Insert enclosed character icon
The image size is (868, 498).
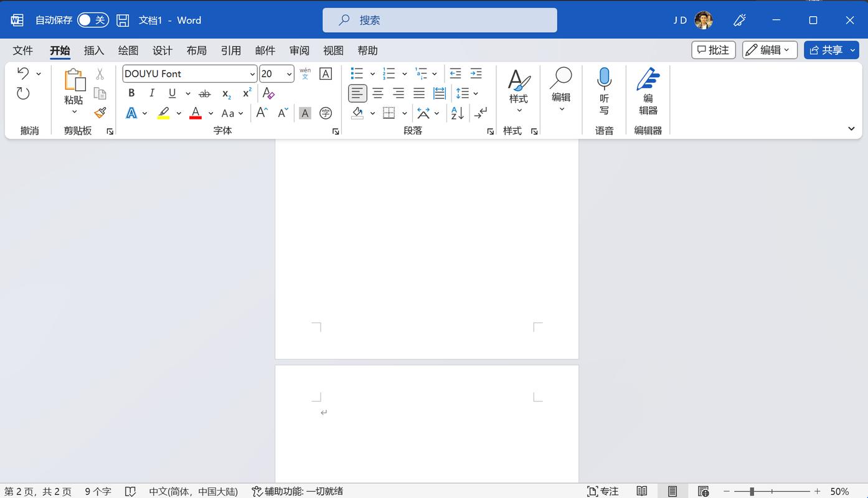(326, 113)
